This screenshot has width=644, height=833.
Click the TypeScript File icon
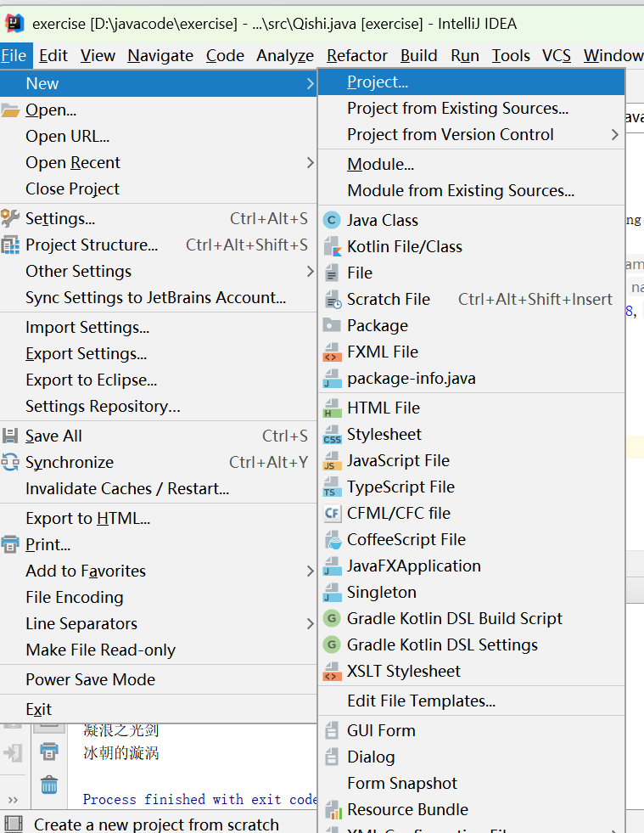(x=332, y=487)
